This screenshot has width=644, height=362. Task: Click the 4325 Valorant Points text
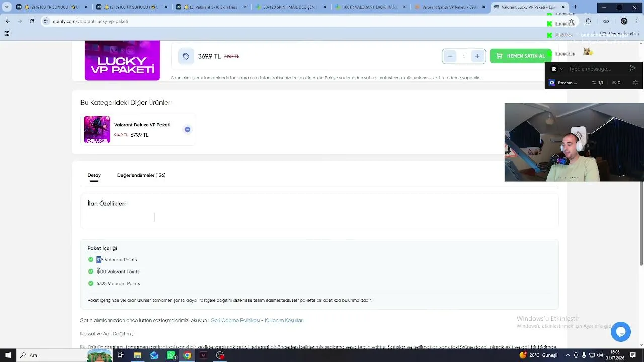tap(118, 284)
